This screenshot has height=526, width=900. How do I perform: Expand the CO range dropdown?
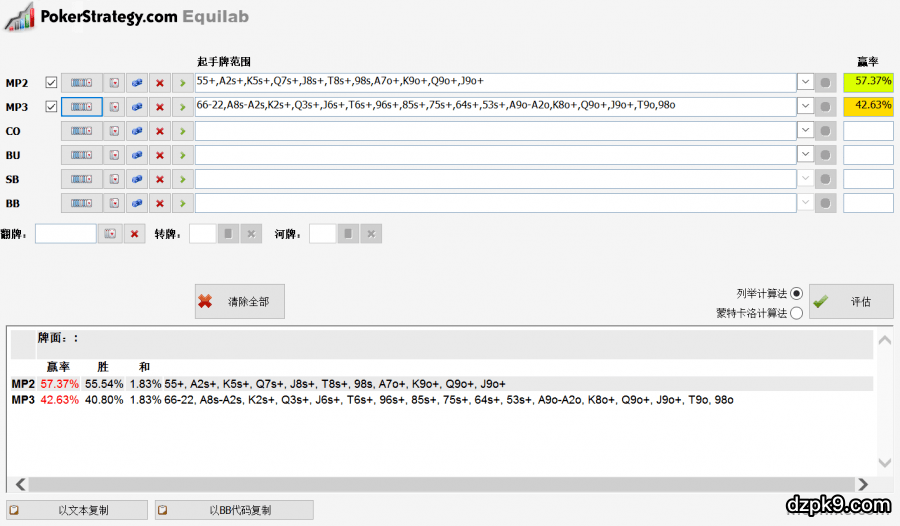pos(804,131)
